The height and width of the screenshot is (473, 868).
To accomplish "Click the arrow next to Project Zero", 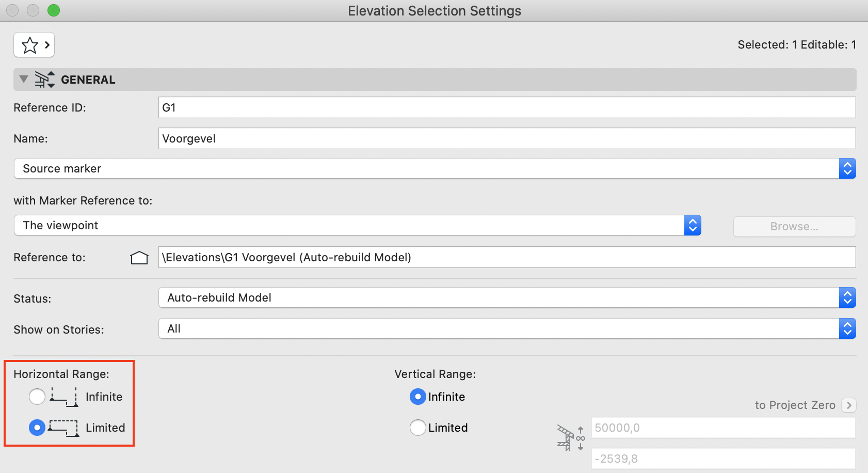I will 849,405.
